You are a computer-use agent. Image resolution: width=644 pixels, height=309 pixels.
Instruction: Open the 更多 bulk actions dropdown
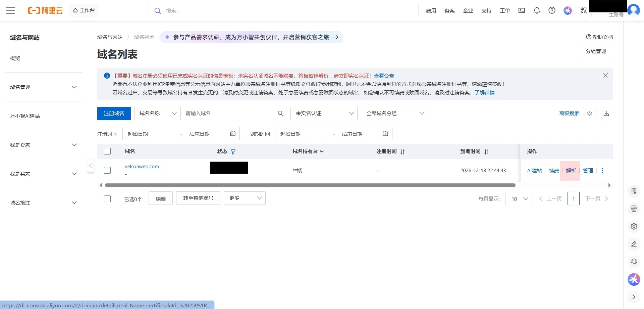coord(245,198)
